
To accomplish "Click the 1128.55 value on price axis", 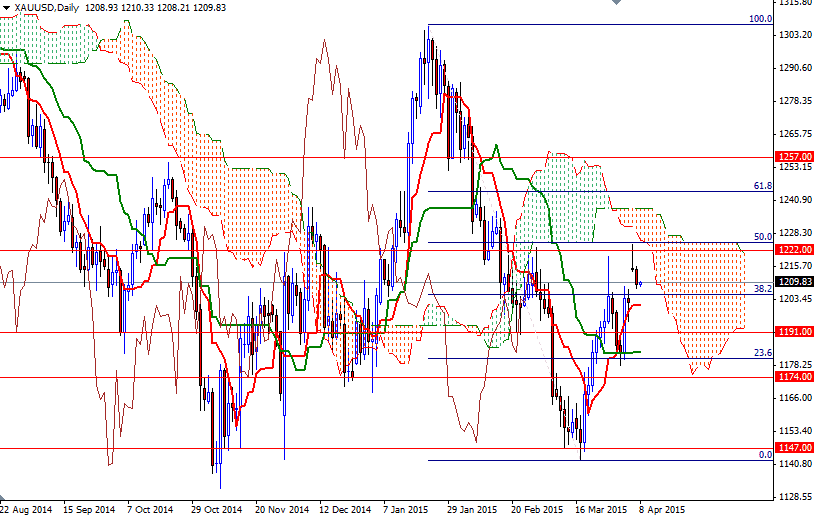I will click(x=792, y=496).
